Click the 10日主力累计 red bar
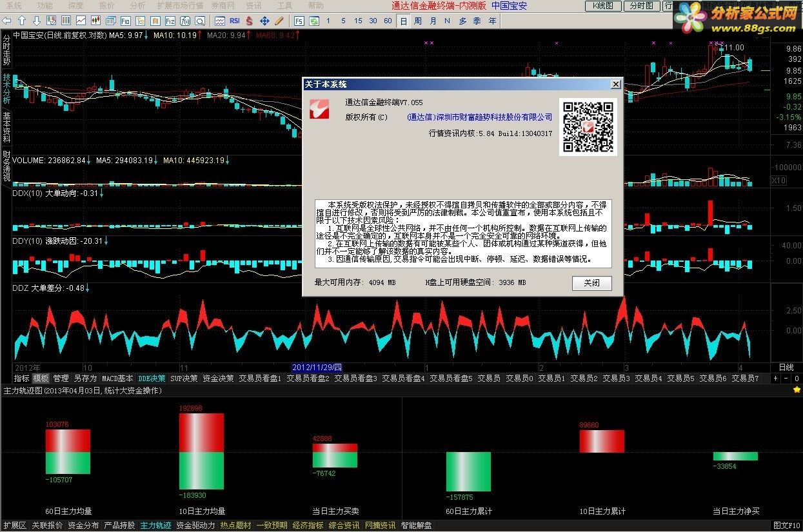This screenshot has width=803, height=532. pyautogui.click(x=602, y=441)
